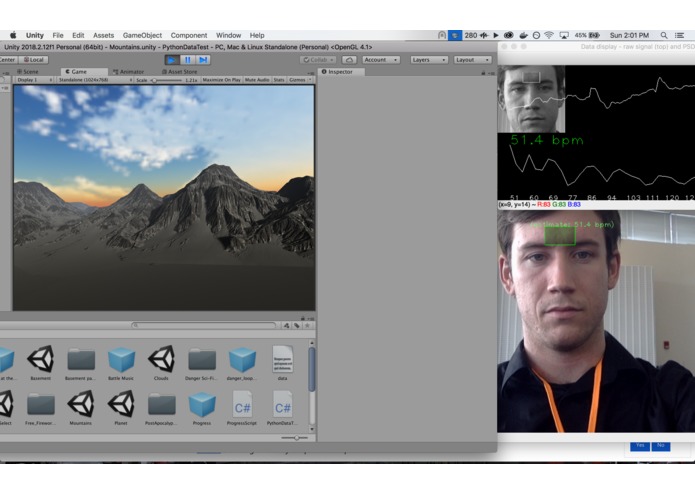
Task: Switch to the Asset Store tab
Action: coord(179,72)
